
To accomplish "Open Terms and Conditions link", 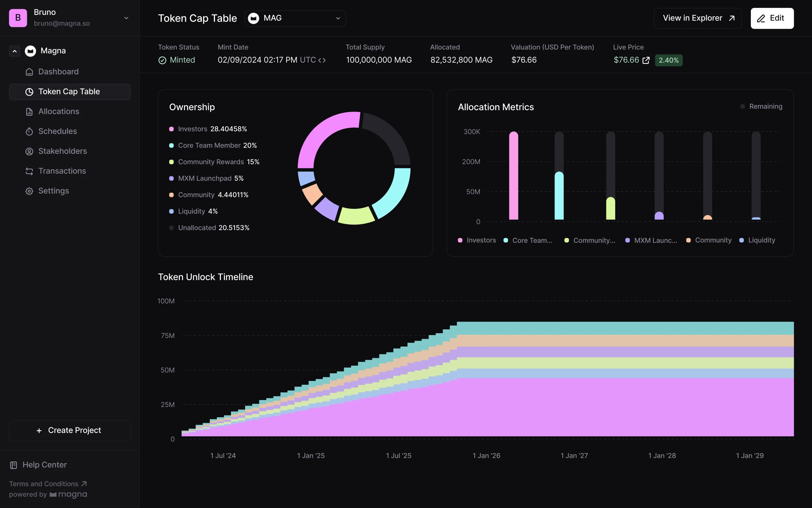I will coord(47,483).
